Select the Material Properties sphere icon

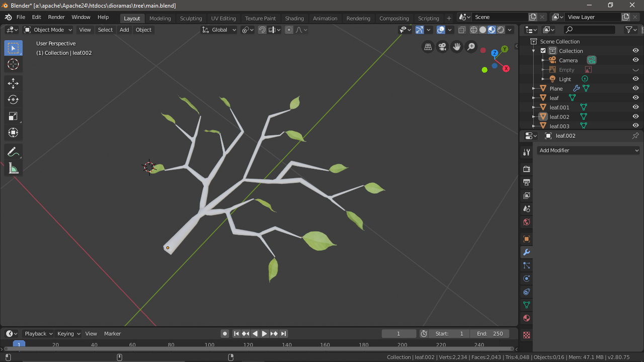525,318
